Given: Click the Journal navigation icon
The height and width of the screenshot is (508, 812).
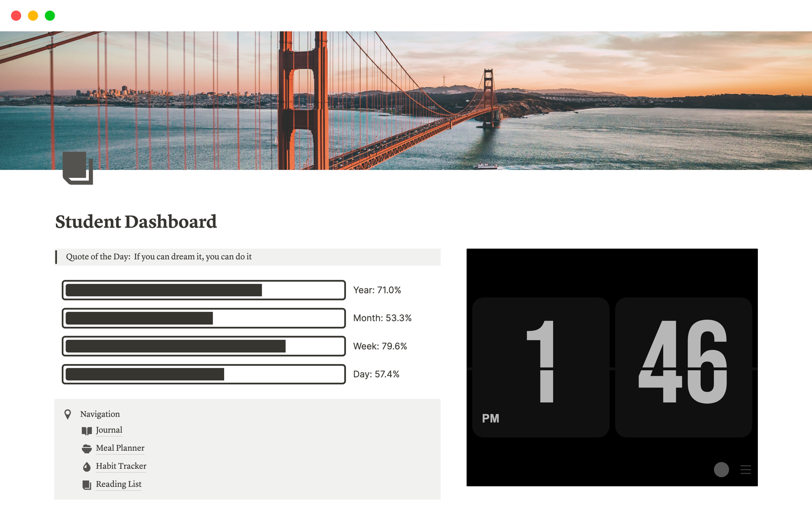Looking at the screenshot, I should pyautogui.click(x=88, y=430).
